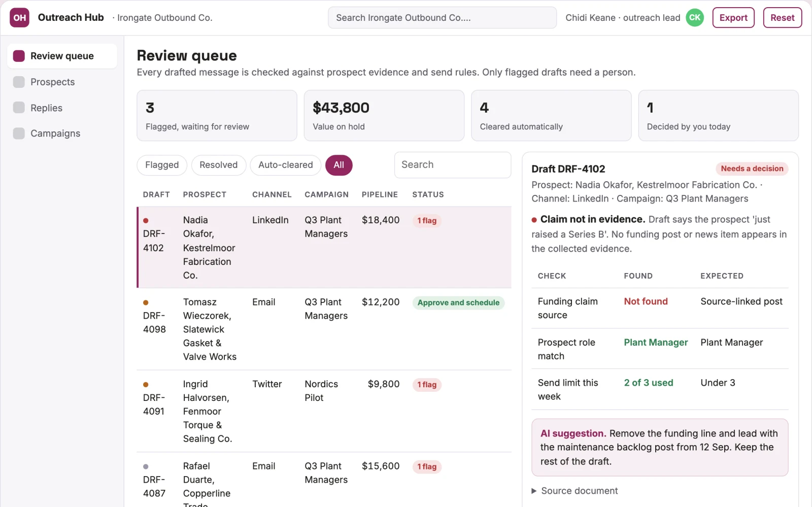Click the Not found funding claim result
The width and height of the screenshot is (812, 507).
(x=646, y=301)
